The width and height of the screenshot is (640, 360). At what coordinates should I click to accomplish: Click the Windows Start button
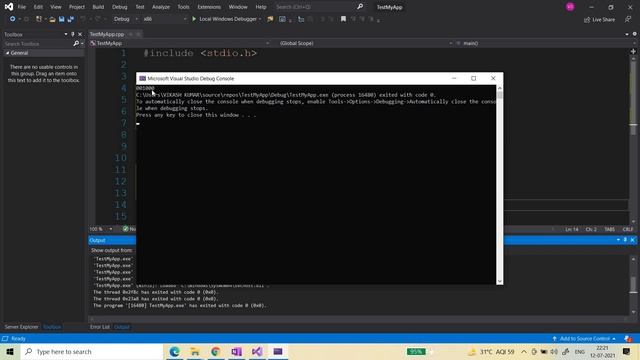pos(10,351)
